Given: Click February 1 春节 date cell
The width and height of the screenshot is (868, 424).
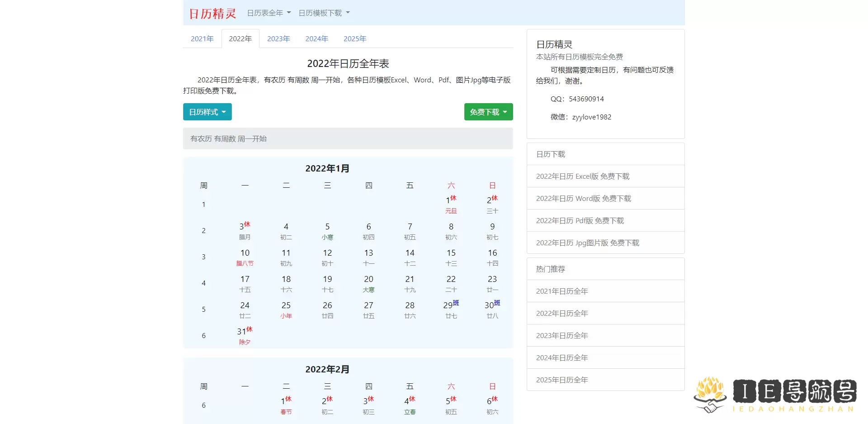Looking at the screenshot, I should [286, 405].
